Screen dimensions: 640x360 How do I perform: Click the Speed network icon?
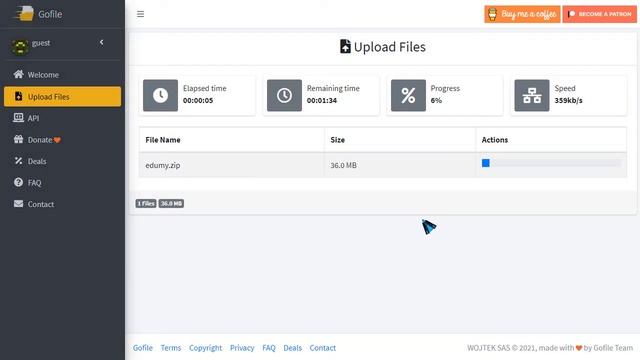point(532,96)
